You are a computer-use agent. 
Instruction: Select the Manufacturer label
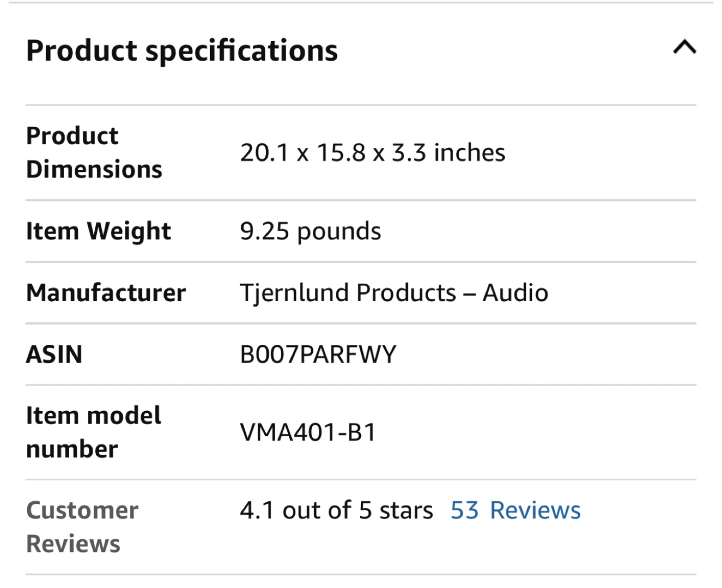coord(106,293)
